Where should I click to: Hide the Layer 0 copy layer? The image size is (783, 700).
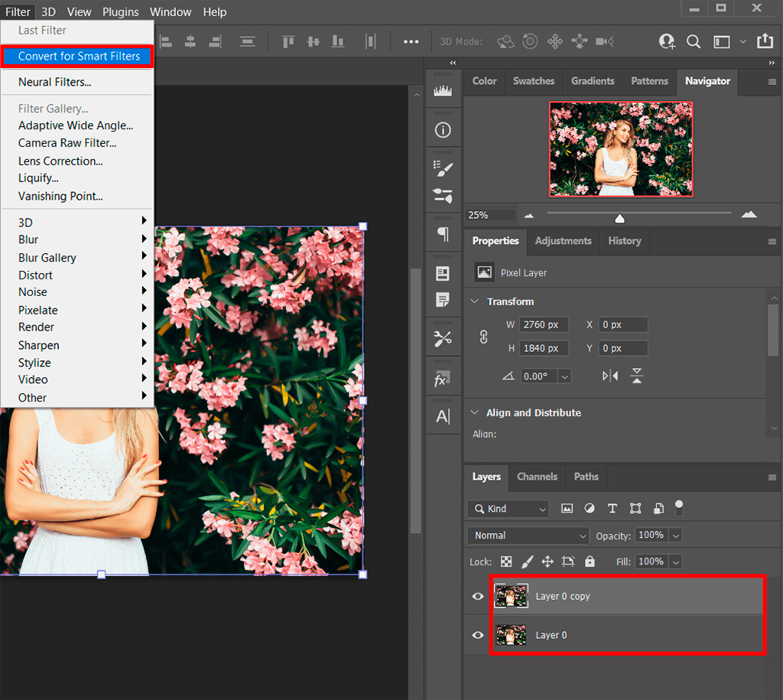pyautogui.click(x=479, y=597)
